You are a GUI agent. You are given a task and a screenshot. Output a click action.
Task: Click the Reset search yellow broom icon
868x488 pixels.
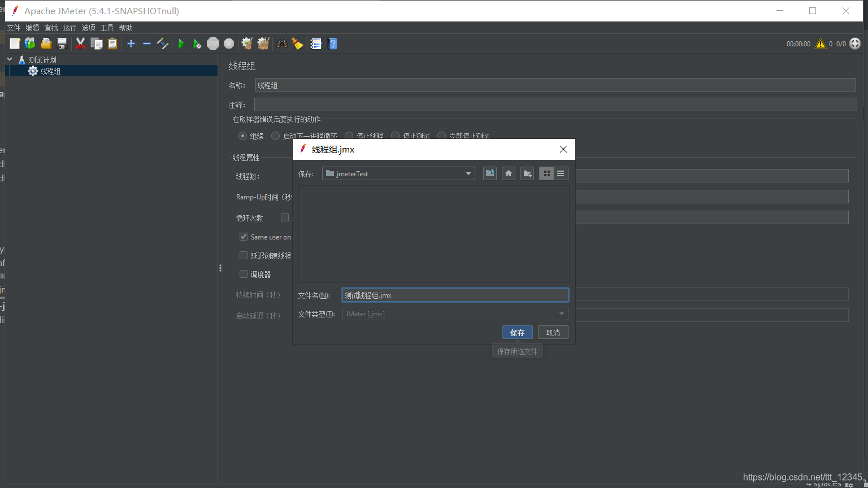(x=298, y=43)
